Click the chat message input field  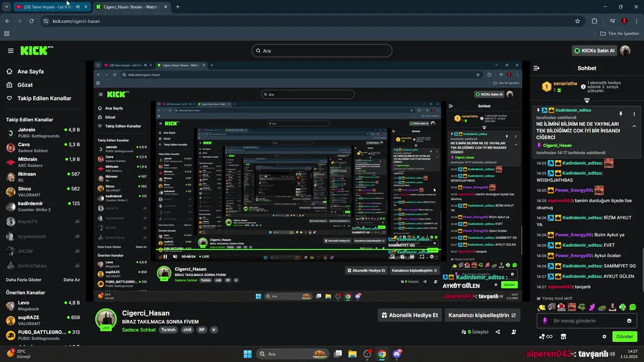click(x=587, y=321)
